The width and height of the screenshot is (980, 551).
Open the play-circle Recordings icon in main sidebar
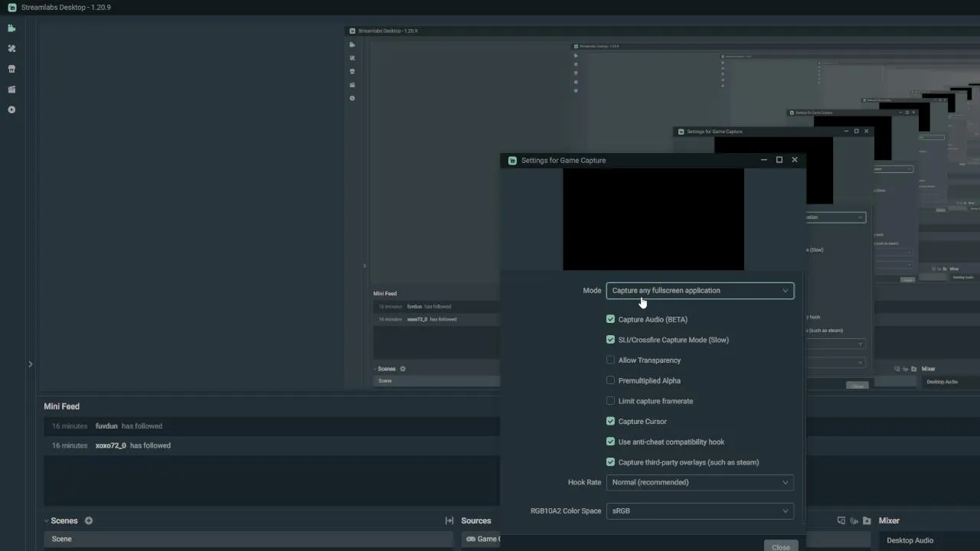coord(11,109)
